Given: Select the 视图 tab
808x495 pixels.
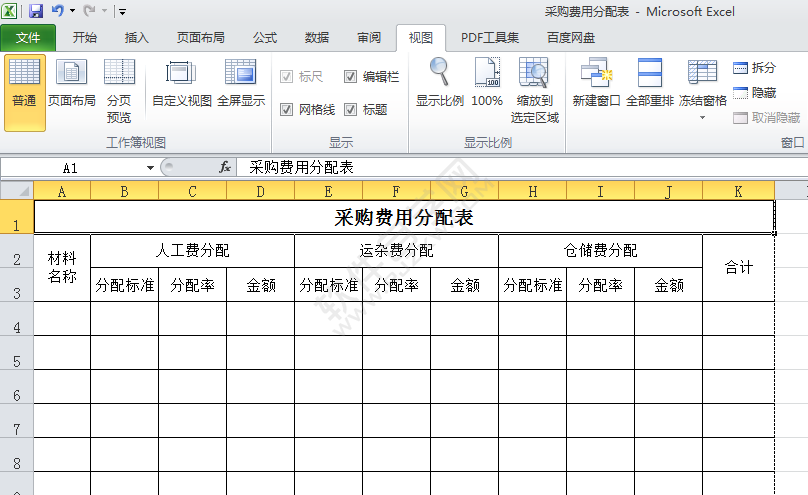Looking at the screenshot, I should click(x=420, y=38).
